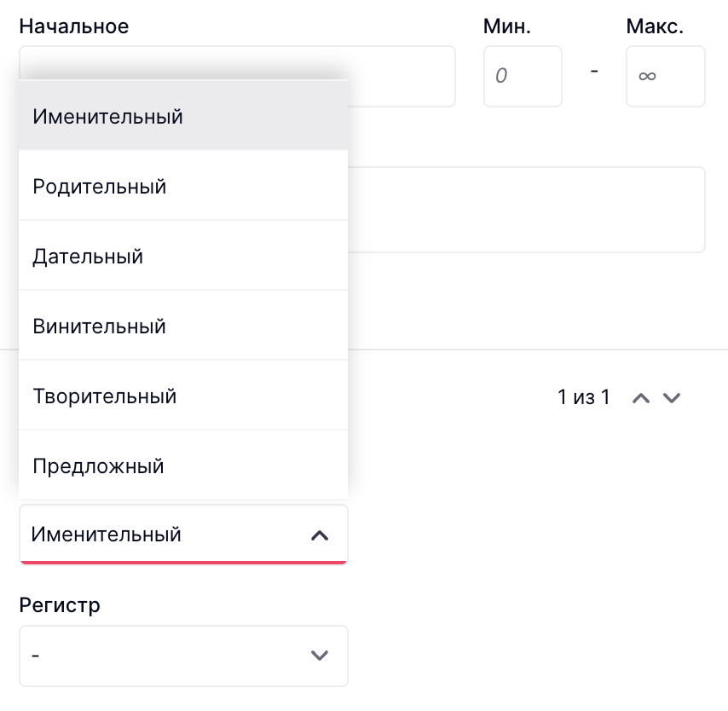Click the 1 из 1 counter text
Viewport: 728px width, 711px height.
583,397
